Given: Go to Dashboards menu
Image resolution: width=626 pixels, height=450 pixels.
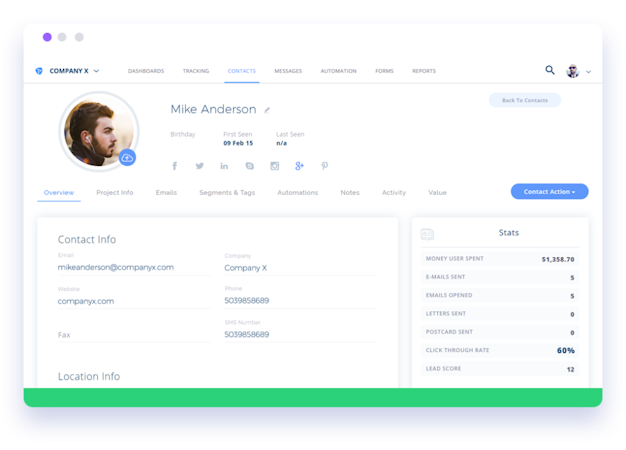Looking at the screenshot, I should pos(146,71).
